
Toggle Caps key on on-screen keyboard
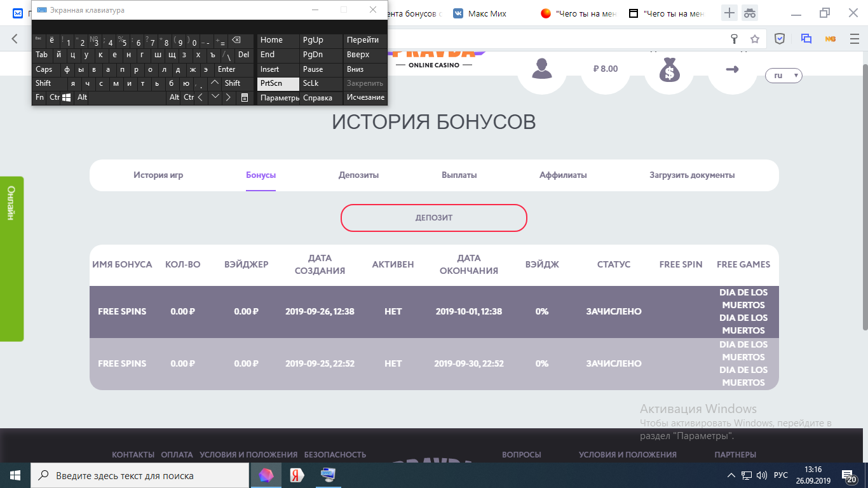click(x=44, y=69)
